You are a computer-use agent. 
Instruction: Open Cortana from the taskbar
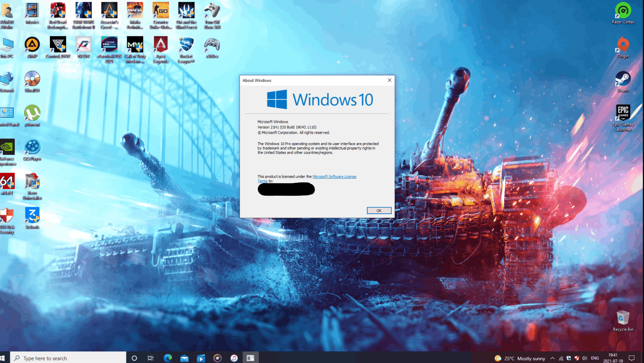click(x=134, y=358)
